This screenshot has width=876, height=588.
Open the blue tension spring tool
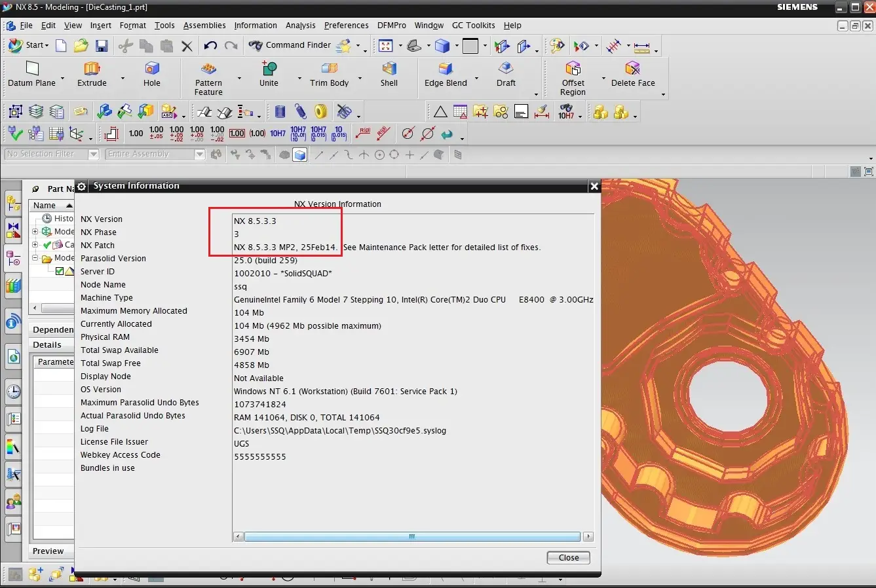301,112
